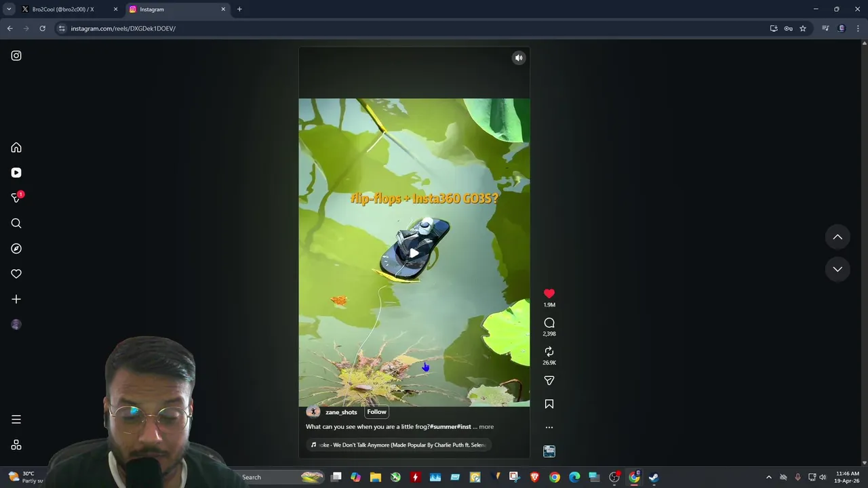Open zane_shots profile link
Viewport: 868px width, 488px height.
[341, 412]
